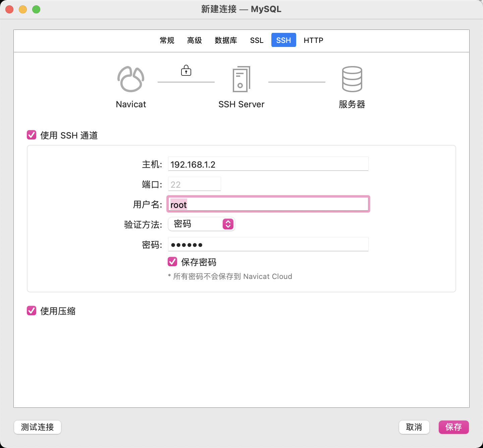Screen dimensions: 483x448
Task: Click the Navicat label text
Action: coord(131,104)
